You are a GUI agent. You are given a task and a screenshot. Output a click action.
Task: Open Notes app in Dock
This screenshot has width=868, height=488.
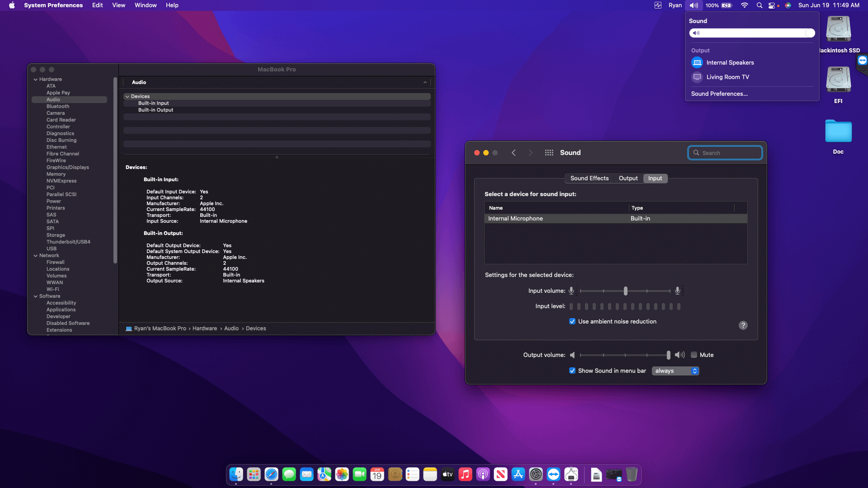(430, 474)
